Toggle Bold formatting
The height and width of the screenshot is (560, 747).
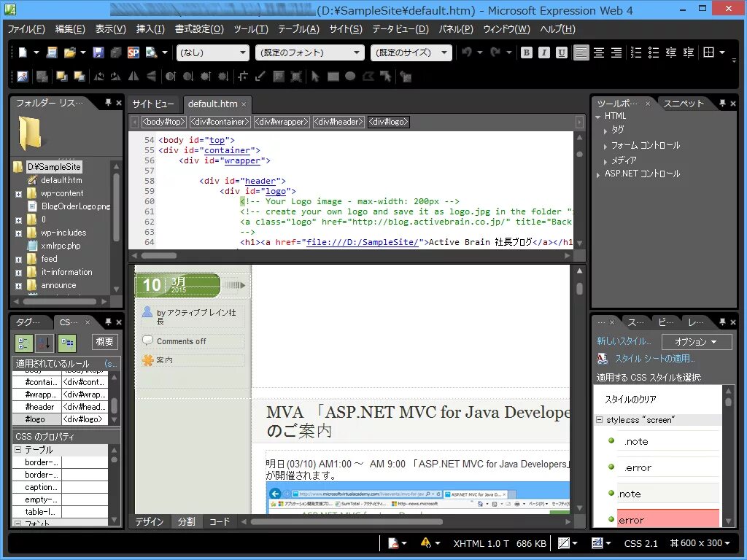pyautogui.click(x=527, y=52)
